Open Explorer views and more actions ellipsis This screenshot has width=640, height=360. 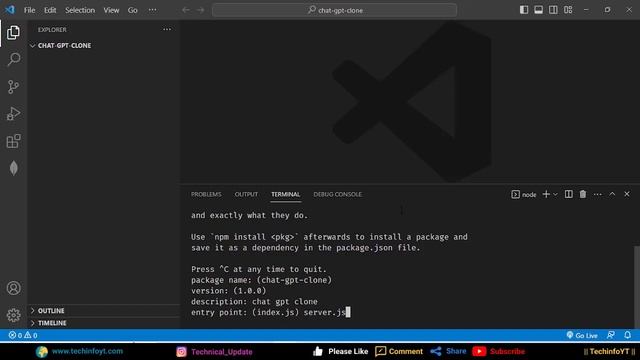click(x=167, y=29)
